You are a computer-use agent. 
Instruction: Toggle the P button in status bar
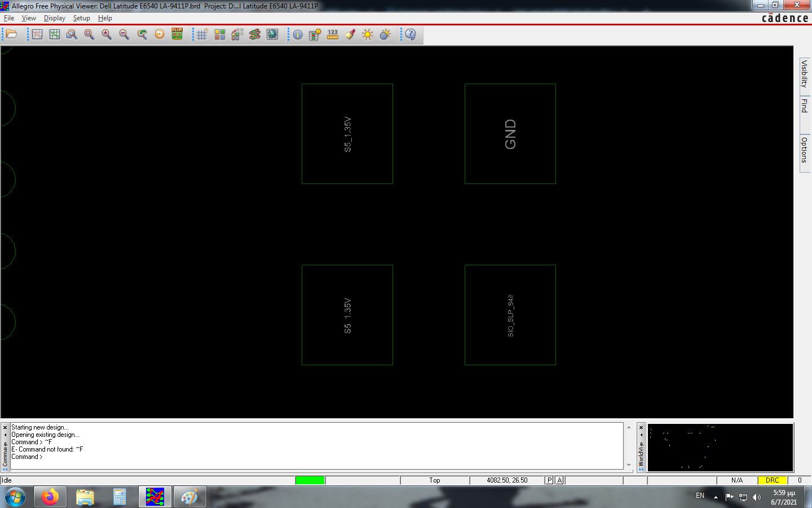coord(549,480)
